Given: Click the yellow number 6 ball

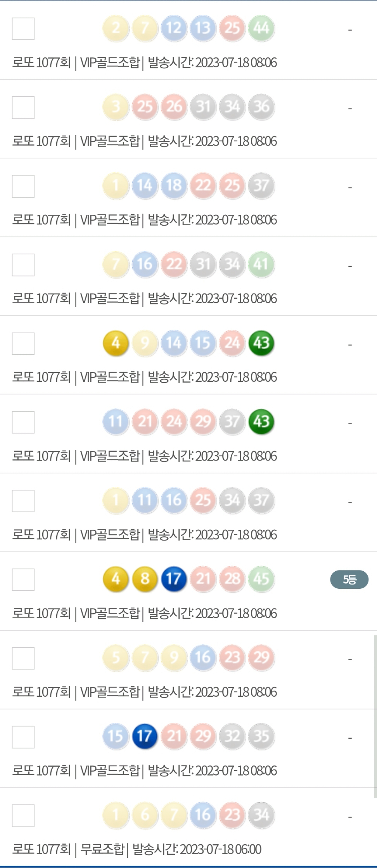Looking at the screenshot, I should [x=145, y=815].
